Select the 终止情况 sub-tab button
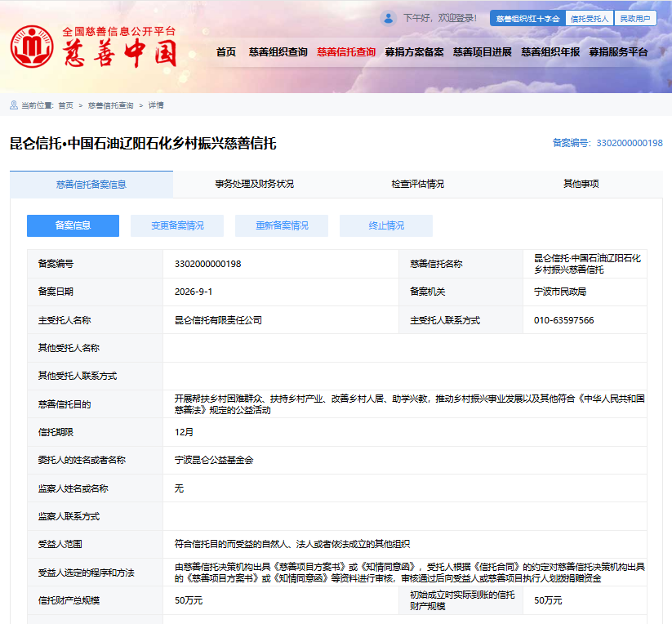The height and width of the screenshot is (624, 672). click(386, 225)
